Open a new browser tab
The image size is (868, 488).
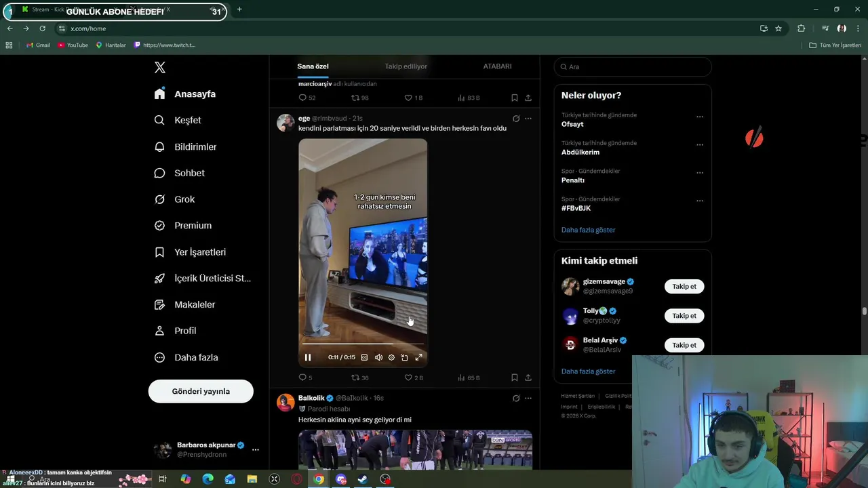[239, 9]
